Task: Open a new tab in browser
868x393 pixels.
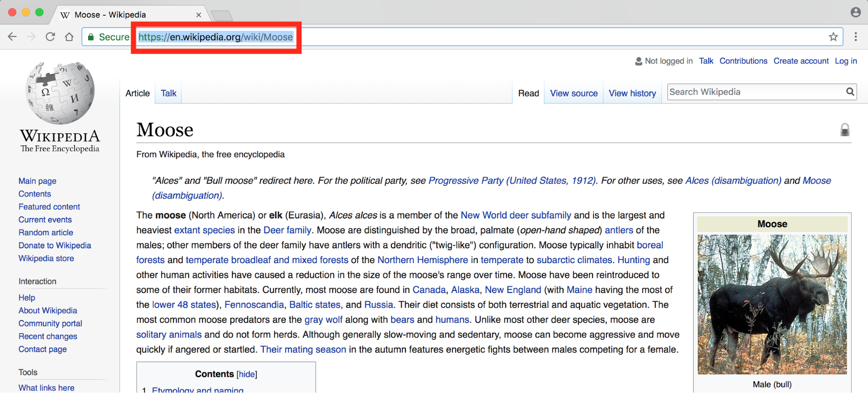Action: tap(222, 16)
